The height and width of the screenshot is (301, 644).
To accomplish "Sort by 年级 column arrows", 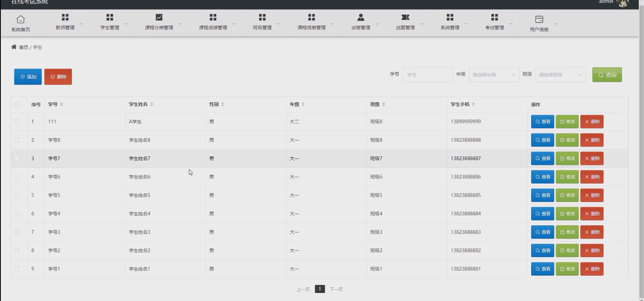I will pos(303,104).
